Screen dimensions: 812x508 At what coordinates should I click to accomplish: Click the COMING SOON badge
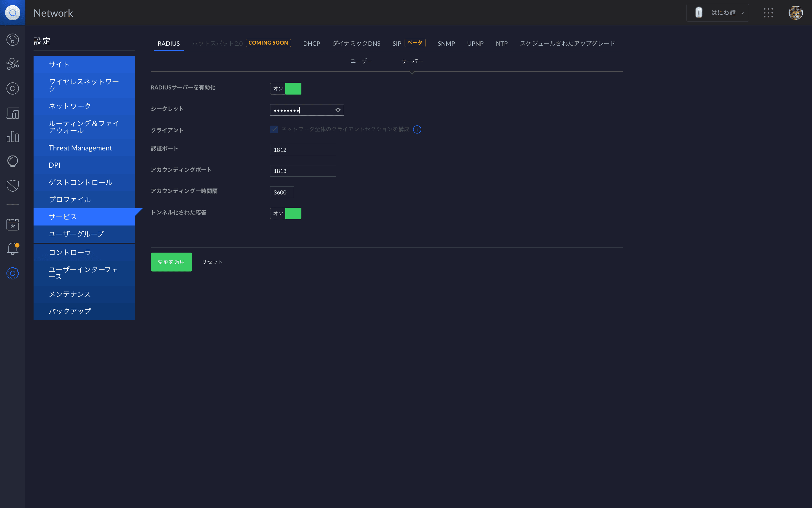pyautogui.click(x=268, y=43)
